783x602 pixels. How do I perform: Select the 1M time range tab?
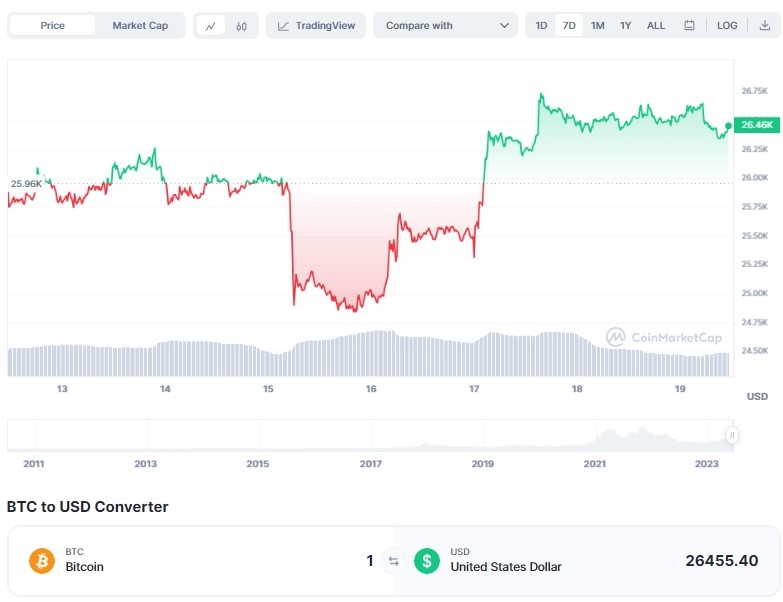pos(597,25)
